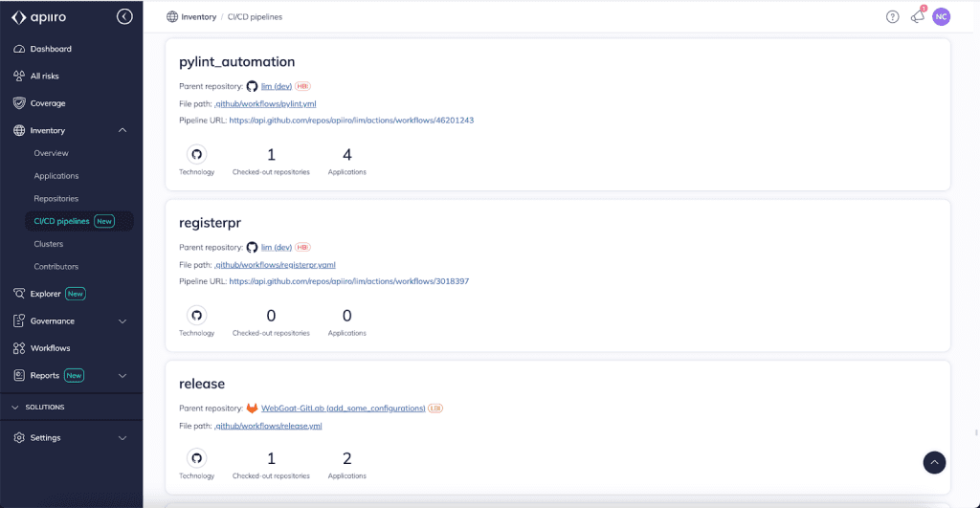Open the registerpr pipeline URL
Screen dimensions: 980x508
point(348,281)
